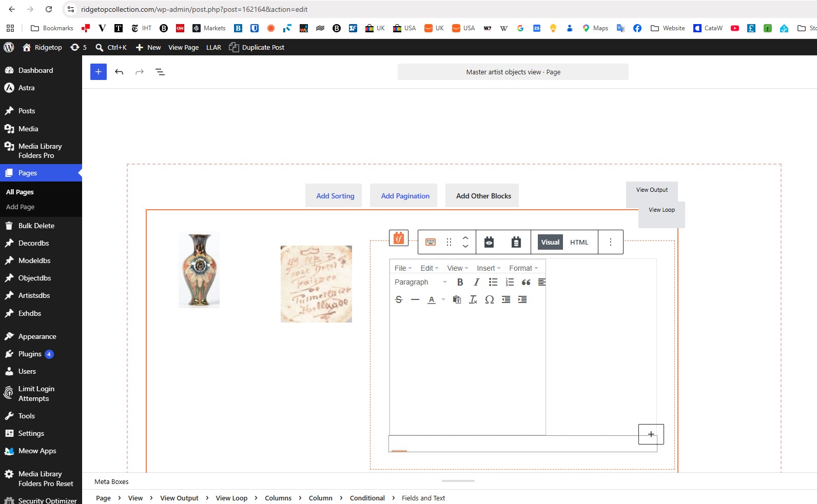
Task: Click the Fields and Text keyboard block icon
Action: click(431, 242)
